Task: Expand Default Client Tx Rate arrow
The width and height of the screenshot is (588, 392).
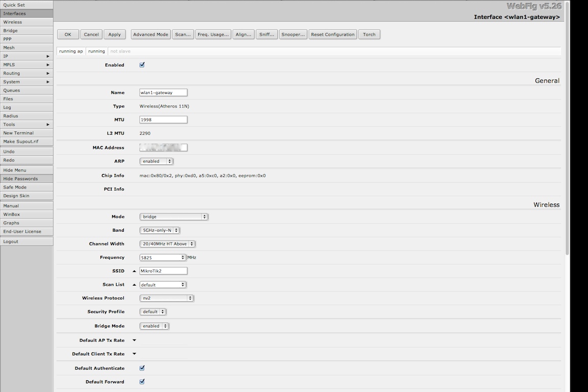Action: (135, 354)
